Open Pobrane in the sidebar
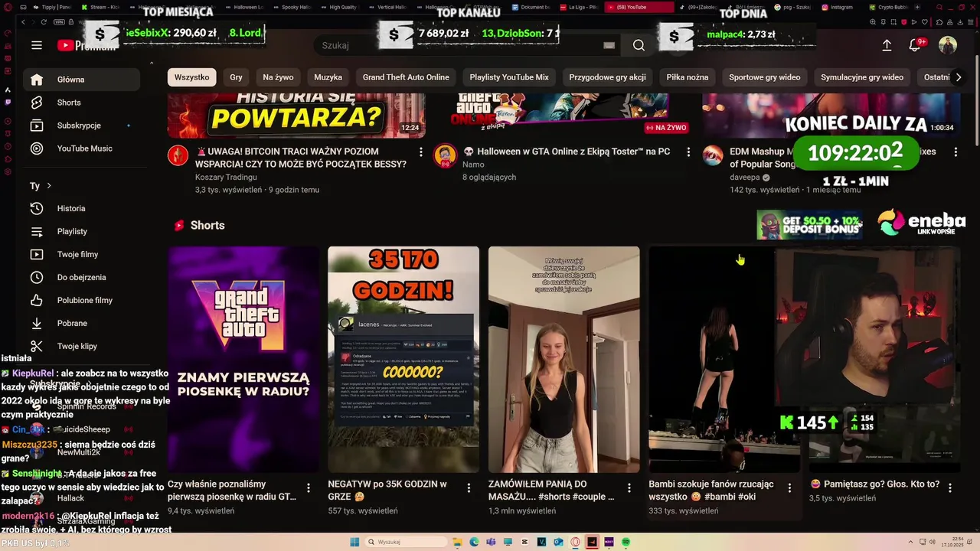Viewport: 980px width, 551px height. (81, 323)
